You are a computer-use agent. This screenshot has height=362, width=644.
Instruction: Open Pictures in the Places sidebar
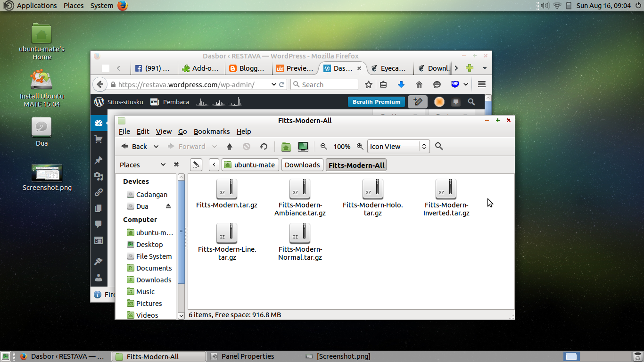point(149,304)
